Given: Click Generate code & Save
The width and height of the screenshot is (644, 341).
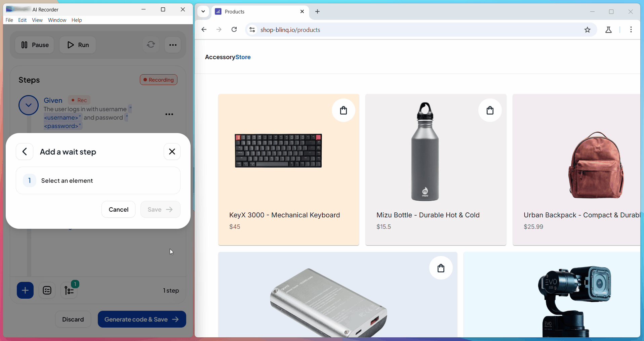Looking at the screenshot, I should [142, 319].
